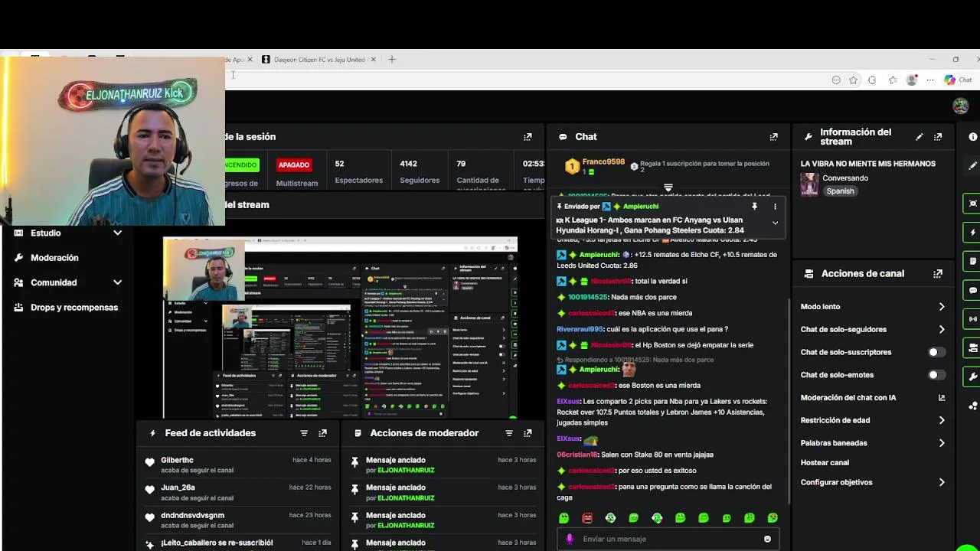
Task: Open Riveraraul995 username in chat
Action: coord(580,329)
